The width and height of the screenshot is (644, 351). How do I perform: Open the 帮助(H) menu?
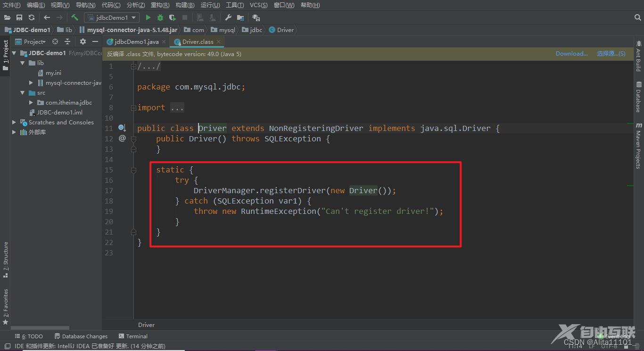coord(310,5)
